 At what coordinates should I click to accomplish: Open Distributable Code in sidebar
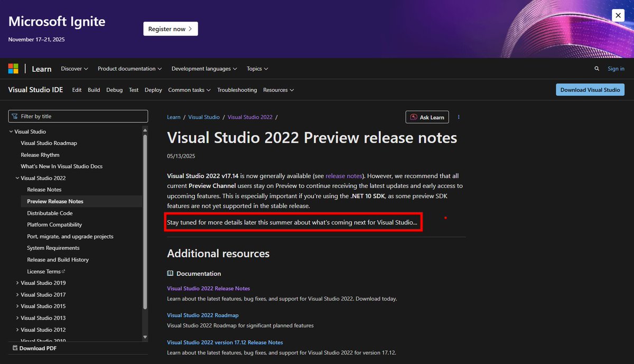pyautogui.click(x=50, y=213)
